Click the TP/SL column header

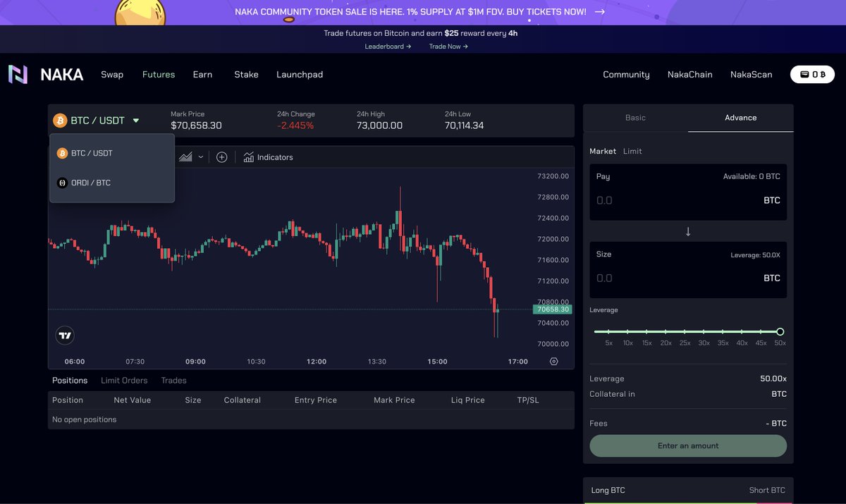528,400
